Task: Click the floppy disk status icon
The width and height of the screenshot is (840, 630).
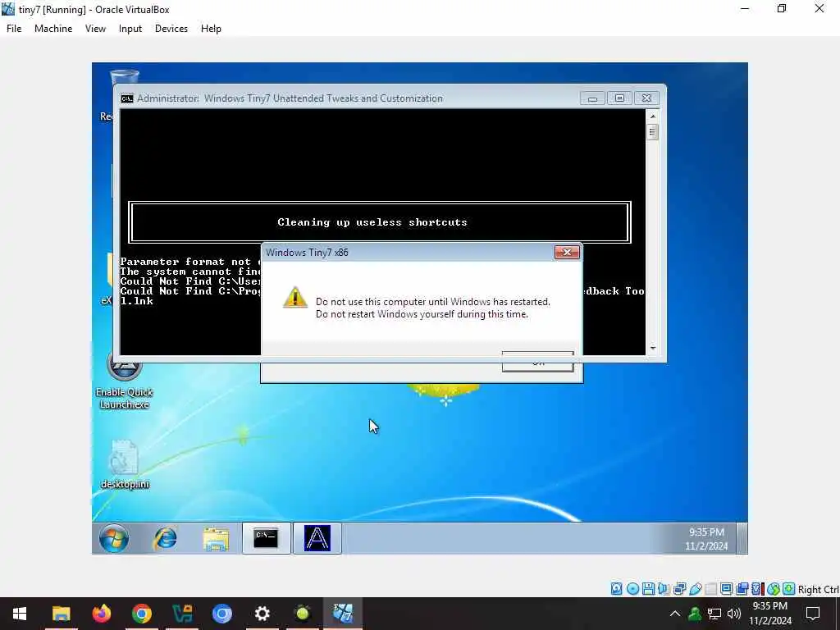Action: pyautogui.click(x=648, y=589)
